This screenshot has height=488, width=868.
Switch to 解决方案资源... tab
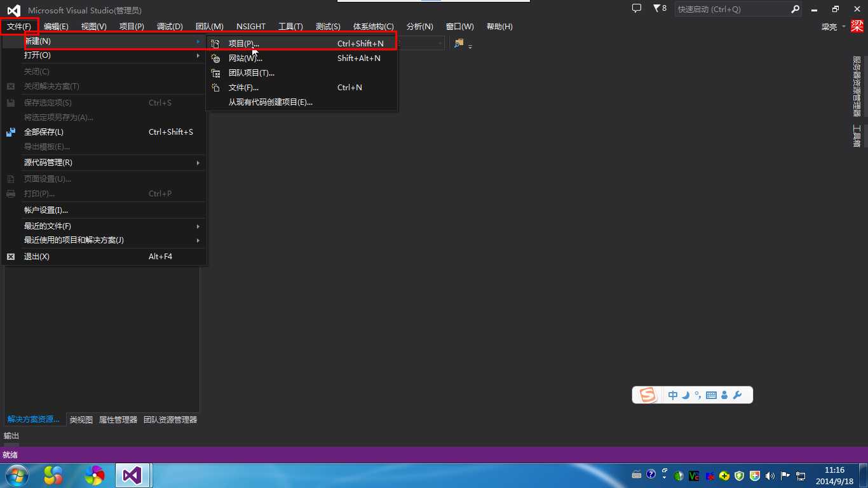pos(34,419)
